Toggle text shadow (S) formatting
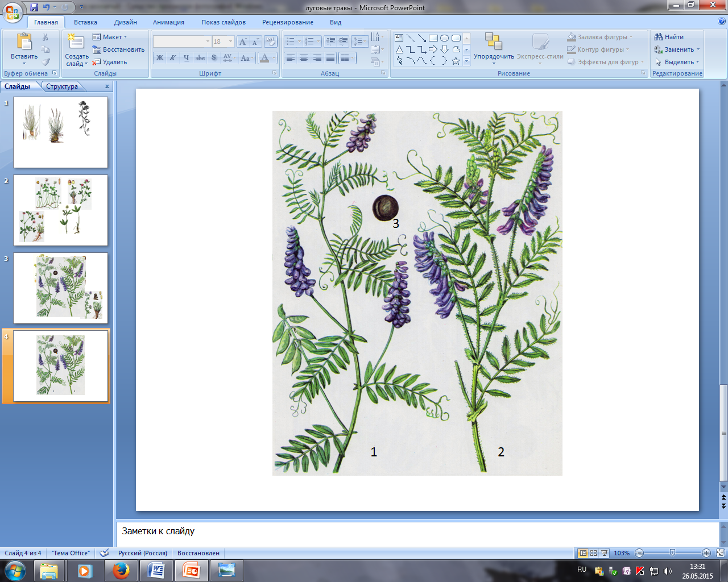Screen dimensions: 728x582 (214, 58)
